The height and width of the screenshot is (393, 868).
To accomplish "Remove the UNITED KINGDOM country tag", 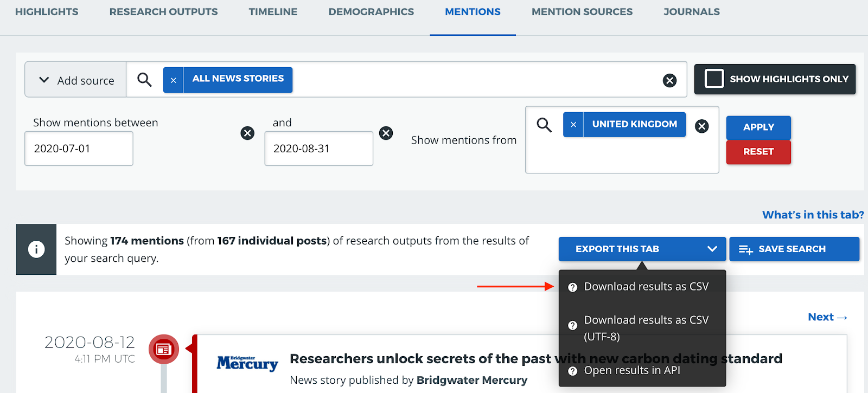I will click(573, 125).
